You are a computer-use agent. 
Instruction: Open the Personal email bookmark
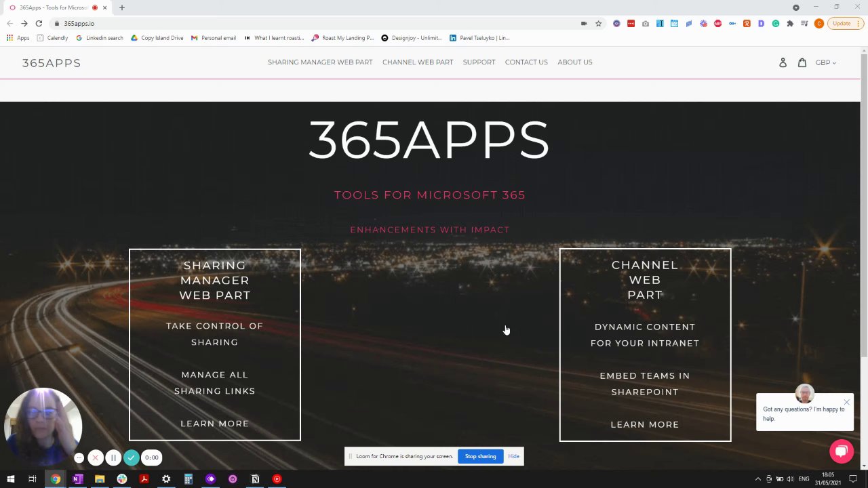[214, 38]
